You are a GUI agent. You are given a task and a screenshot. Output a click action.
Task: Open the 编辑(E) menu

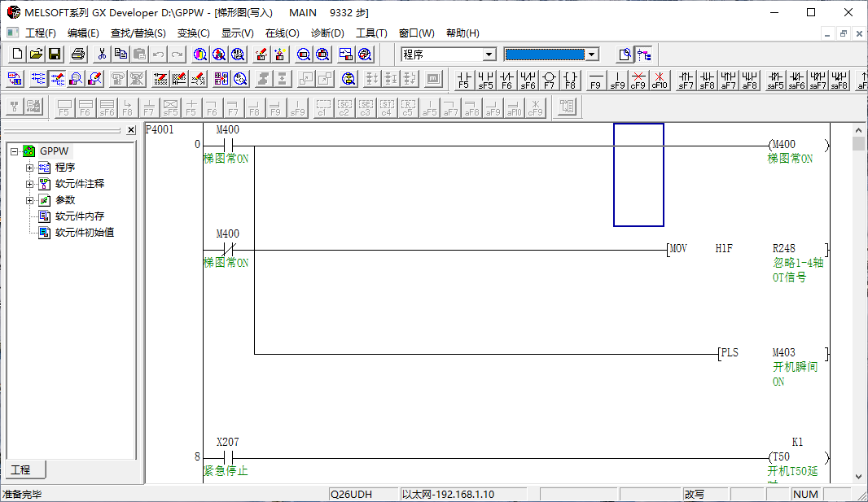[x=83, y=33]
